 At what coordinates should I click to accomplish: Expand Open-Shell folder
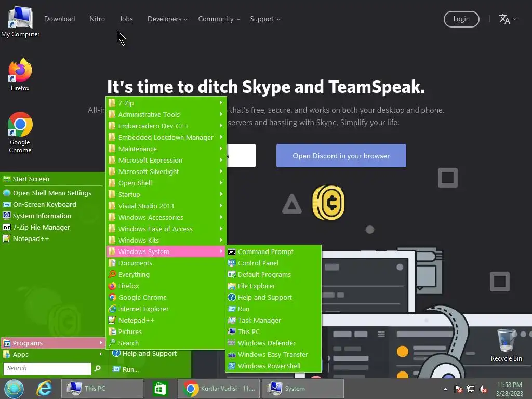point(166,183)
